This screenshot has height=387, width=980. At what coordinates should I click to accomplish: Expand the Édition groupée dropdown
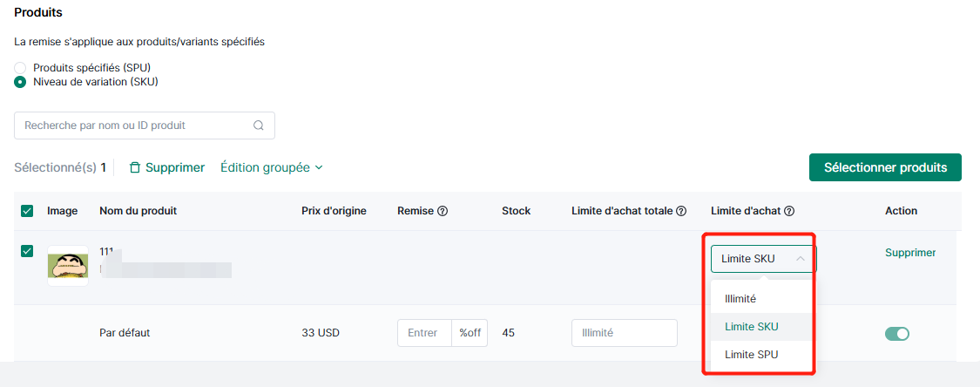[272, 167]
